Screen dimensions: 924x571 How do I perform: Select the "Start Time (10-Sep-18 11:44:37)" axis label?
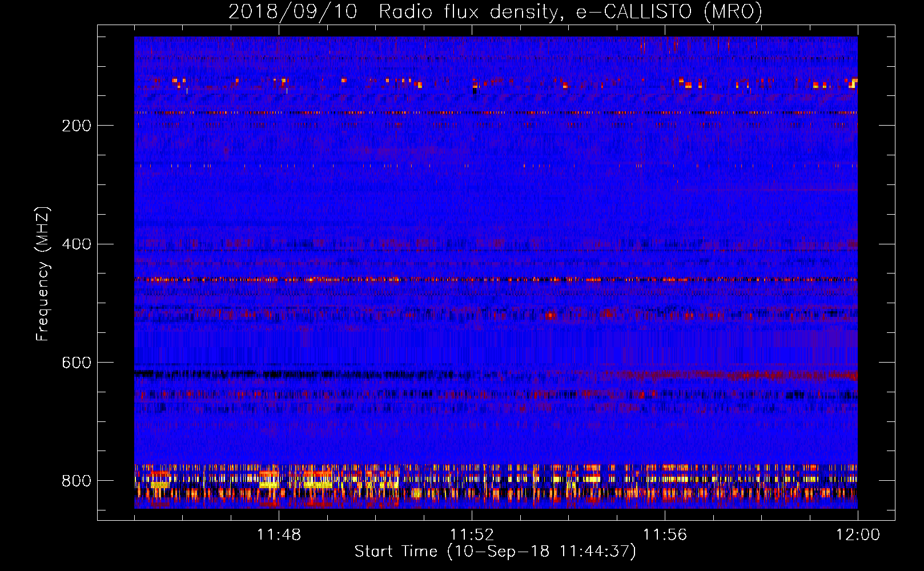(495, 552)
